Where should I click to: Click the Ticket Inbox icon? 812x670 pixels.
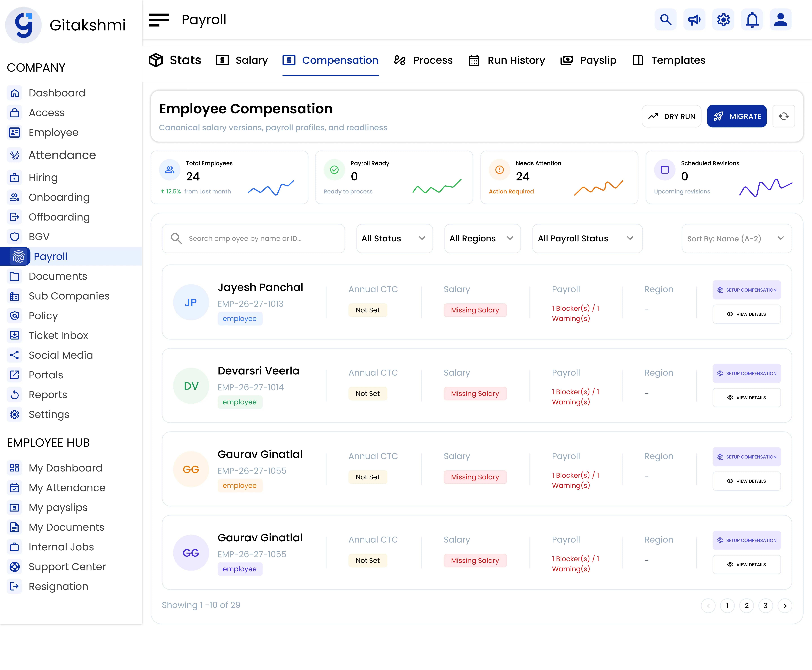point(15,335)
